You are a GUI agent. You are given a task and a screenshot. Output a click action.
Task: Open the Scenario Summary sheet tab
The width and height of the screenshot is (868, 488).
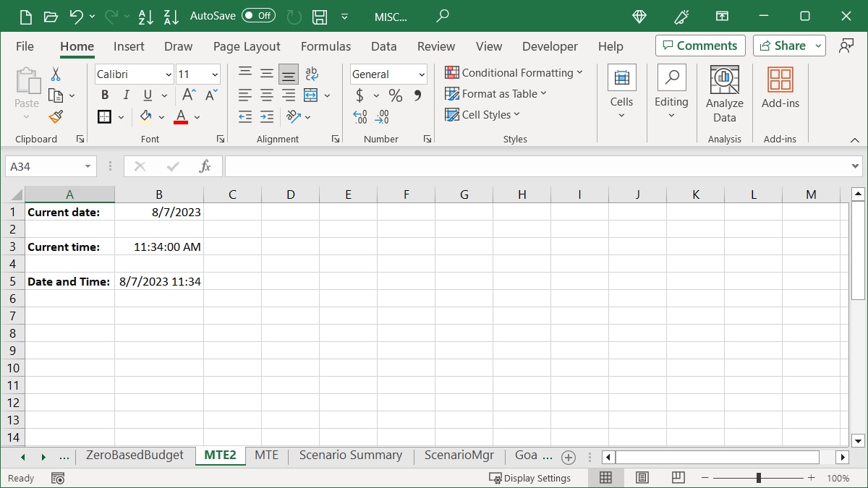350,455
